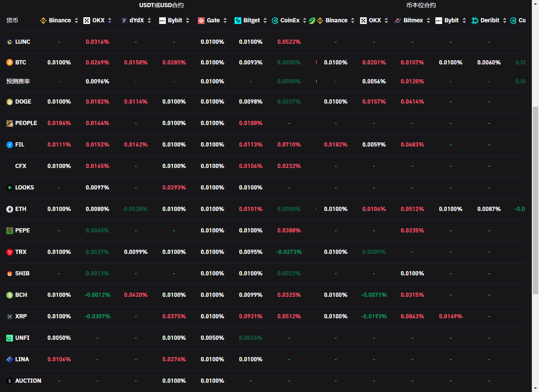Click the BCH dYdX rate 0.0420%
The image size is (539, 392).
coord(136,295)
